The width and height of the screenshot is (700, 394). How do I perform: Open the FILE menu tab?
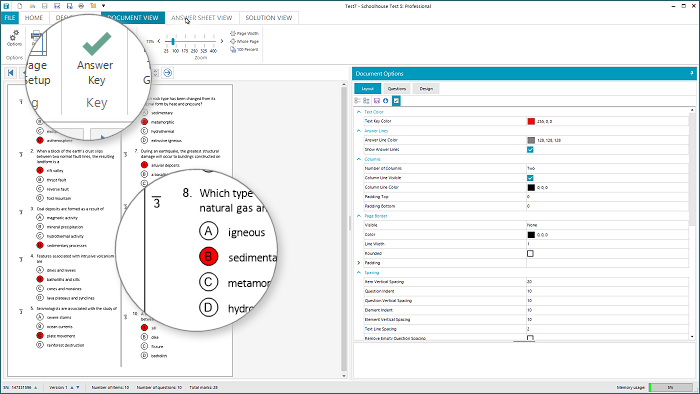point(10,18)
